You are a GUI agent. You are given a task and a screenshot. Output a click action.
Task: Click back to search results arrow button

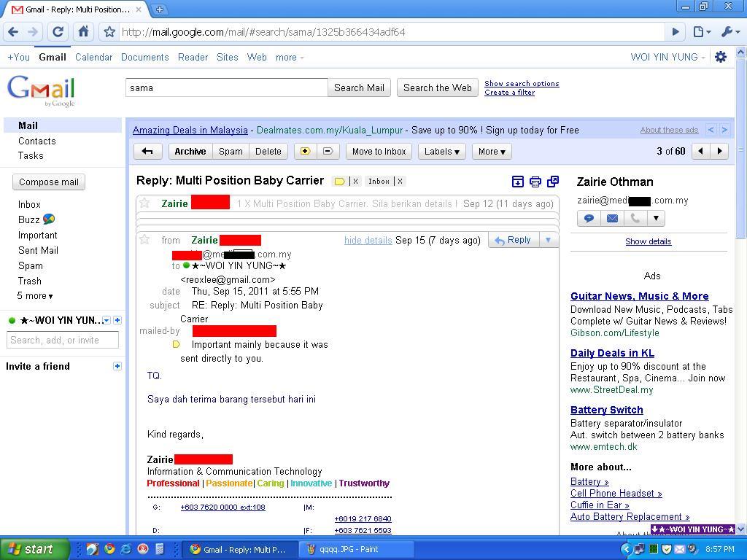click(147, 152)
